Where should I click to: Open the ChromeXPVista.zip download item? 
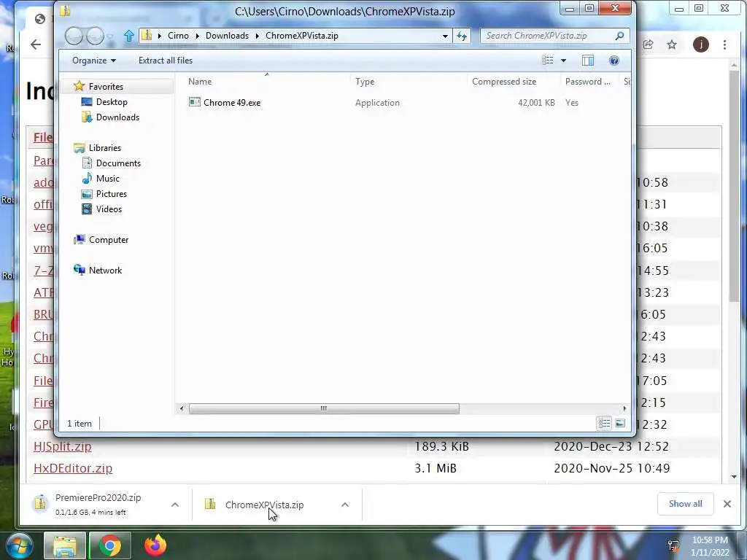(264, 505)
